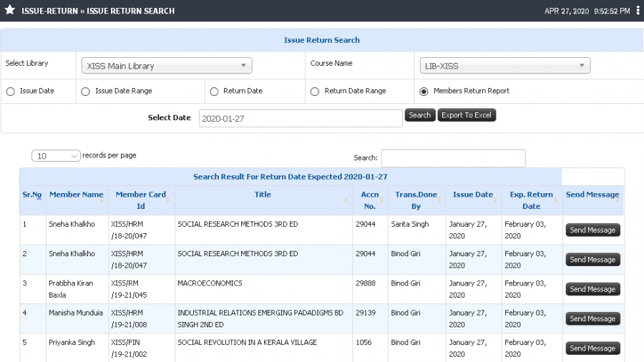
Task: Click the Search Result For Return Date Expected heading
Action: click(291, 177)
